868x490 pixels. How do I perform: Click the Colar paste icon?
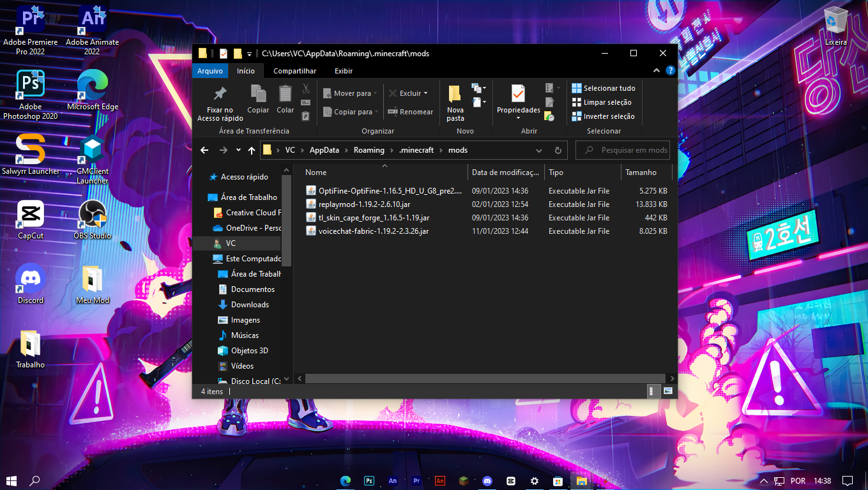285,94
